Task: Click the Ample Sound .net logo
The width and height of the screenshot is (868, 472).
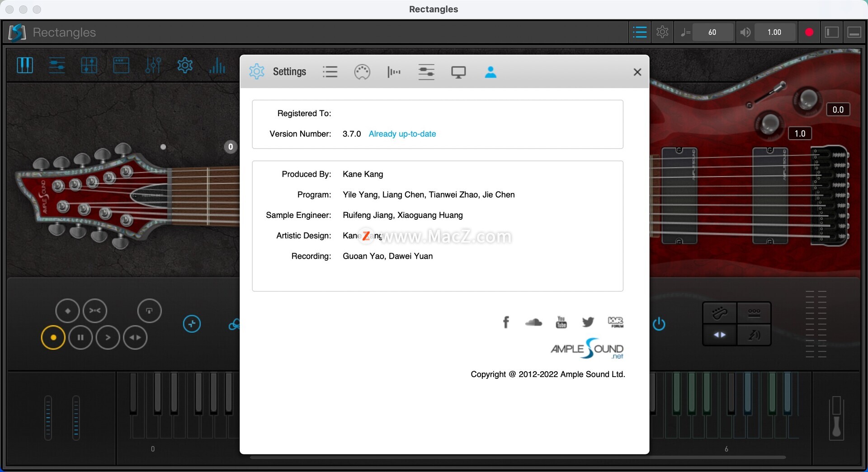Action: tap(587, 349)
